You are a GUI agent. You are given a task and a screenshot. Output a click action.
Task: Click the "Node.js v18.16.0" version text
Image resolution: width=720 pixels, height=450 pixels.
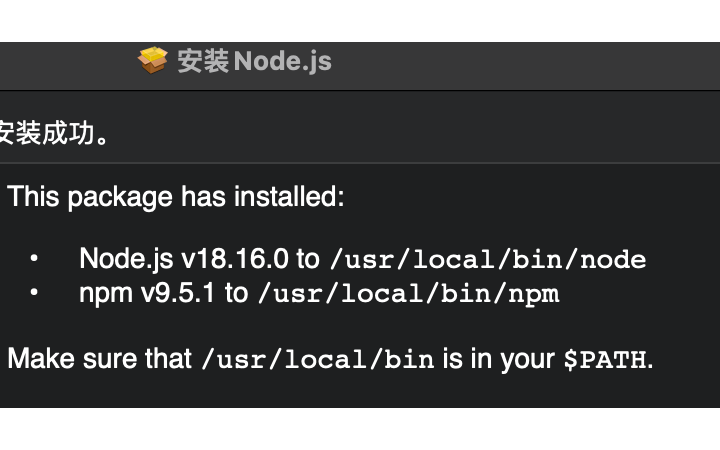(184, 259)
